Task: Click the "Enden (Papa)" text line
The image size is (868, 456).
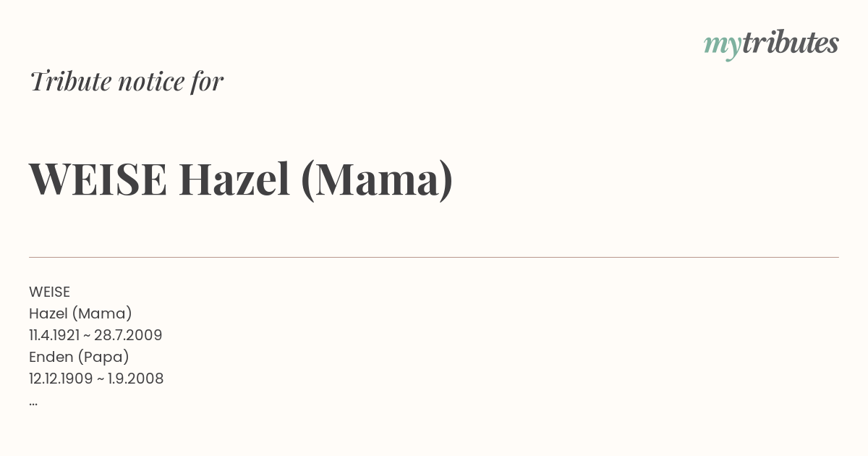Action: click(79, 357)
